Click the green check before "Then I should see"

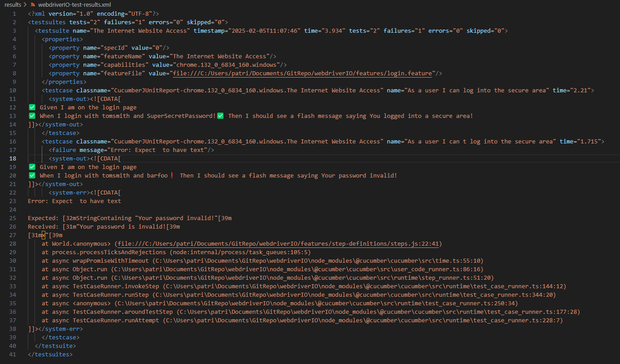[x=220, y=116]
